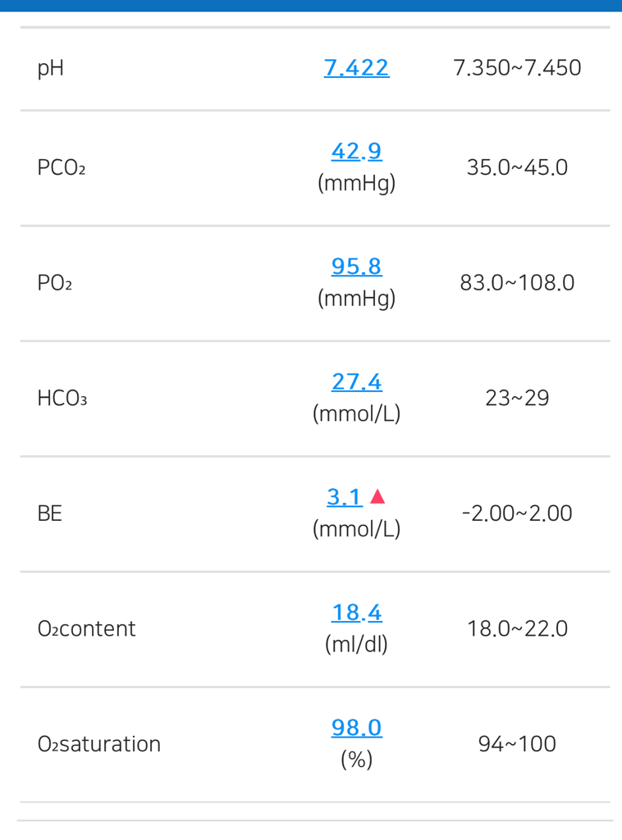Screen dimensions: 622x840
Task: Click the O₂saturation reference range 94~100
Action: click(517, 744)
